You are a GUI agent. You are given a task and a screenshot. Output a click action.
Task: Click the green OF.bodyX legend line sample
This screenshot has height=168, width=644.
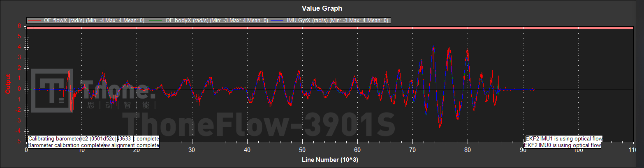156,20
